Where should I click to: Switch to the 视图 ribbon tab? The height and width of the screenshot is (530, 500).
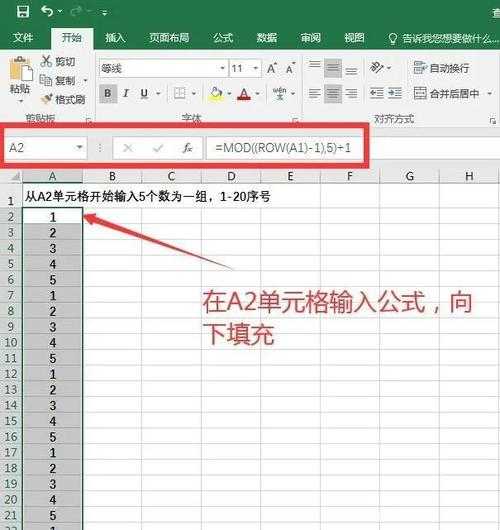point(354,38)
